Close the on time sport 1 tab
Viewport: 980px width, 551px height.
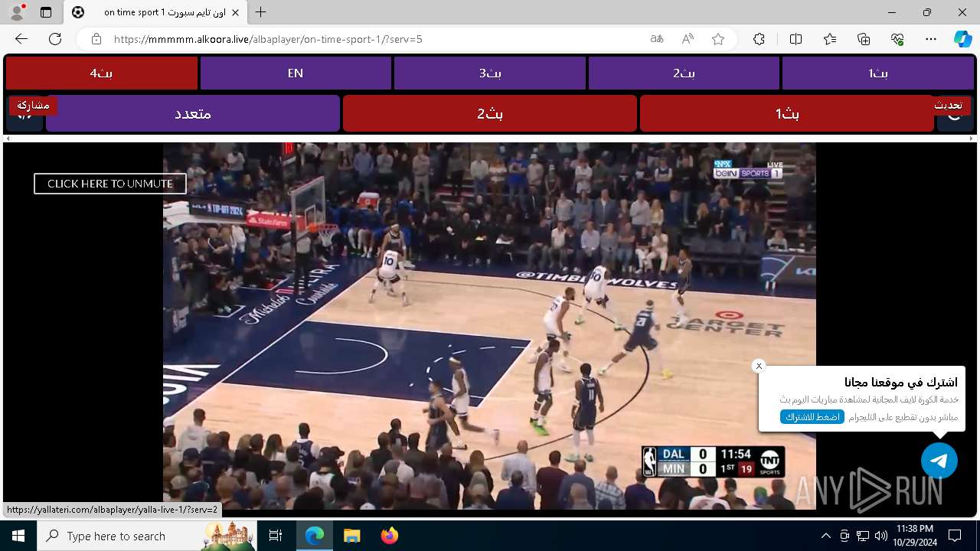pyautogui.click(x=235, y=12)
